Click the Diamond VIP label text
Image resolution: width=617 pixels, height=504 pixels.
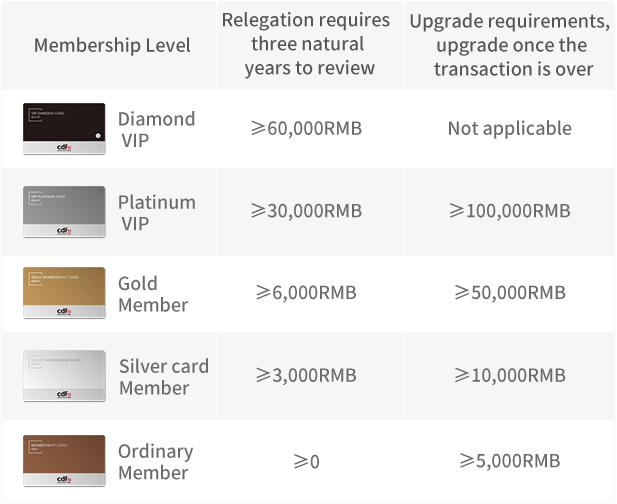coord(156,129)
